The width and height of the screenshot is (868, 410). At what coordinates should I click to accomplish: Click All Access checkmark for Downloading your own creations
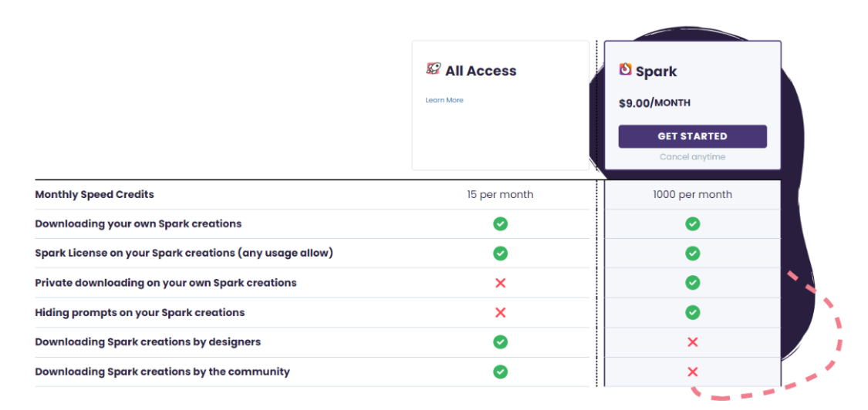click(x=501, y=224)
